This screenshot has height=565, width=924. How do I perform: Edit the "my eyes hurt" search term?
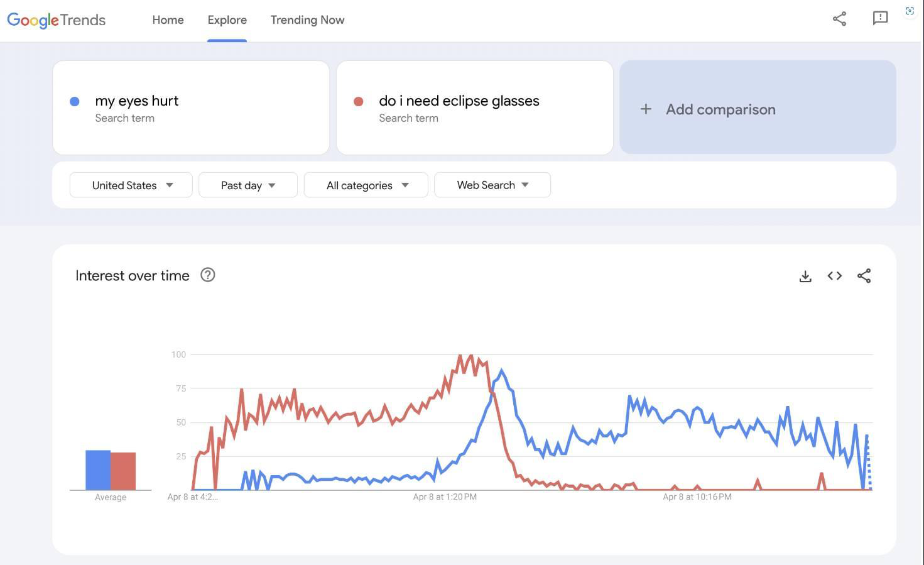tap(191, 107)
